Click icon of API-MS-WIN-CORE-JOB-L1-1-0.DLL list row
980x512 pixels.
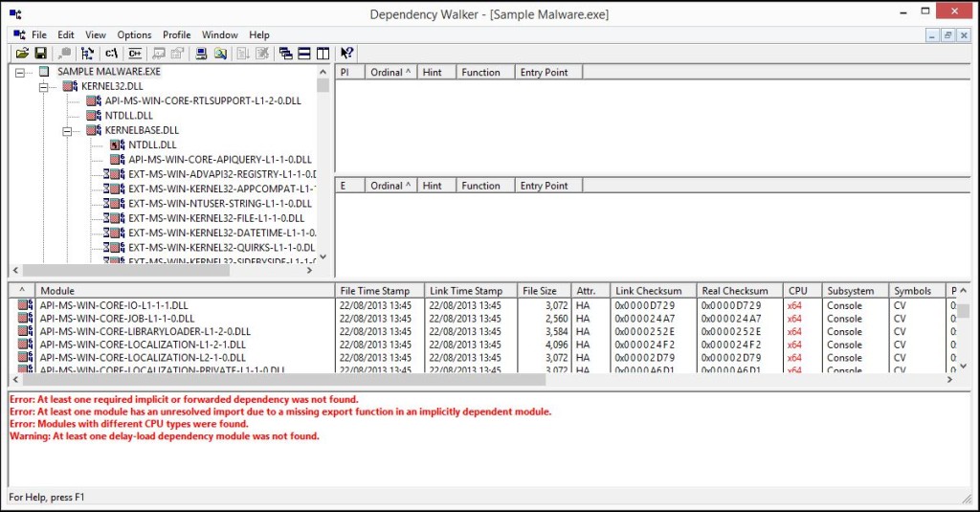pos(25,318)
